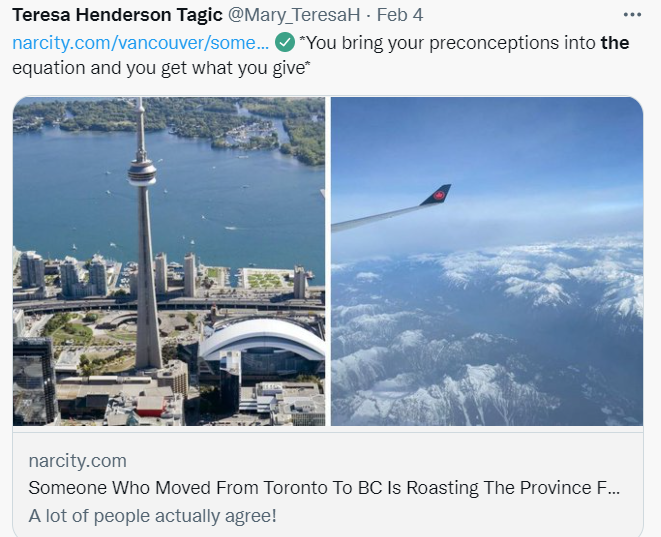This screenshot has width=661, height=537.
Task: Click 'A lot of people actually agree!' description
Action: coord(152,516)
